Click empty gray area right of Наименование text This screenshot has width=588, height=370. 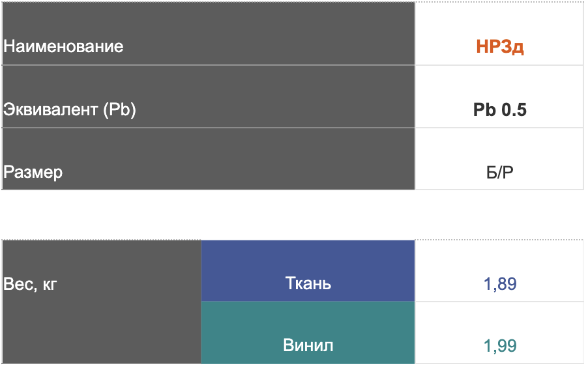268,46
